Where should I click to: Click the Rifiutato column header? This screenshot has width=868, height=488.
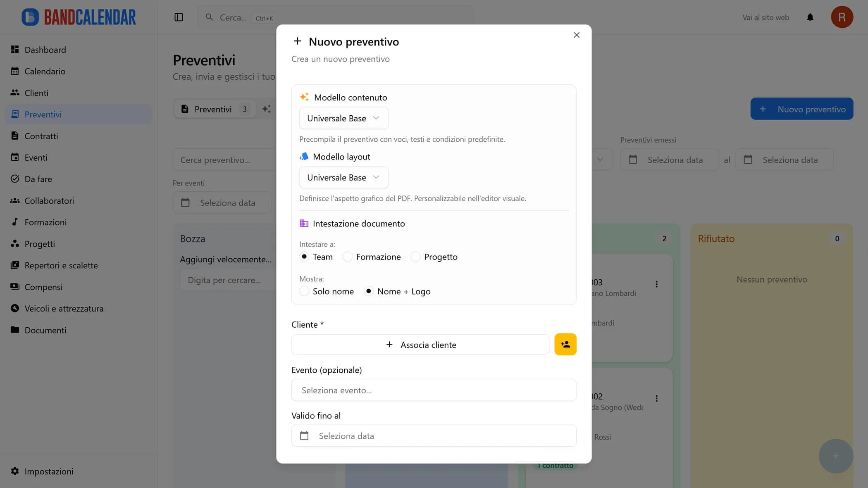(x=716, y=238)
